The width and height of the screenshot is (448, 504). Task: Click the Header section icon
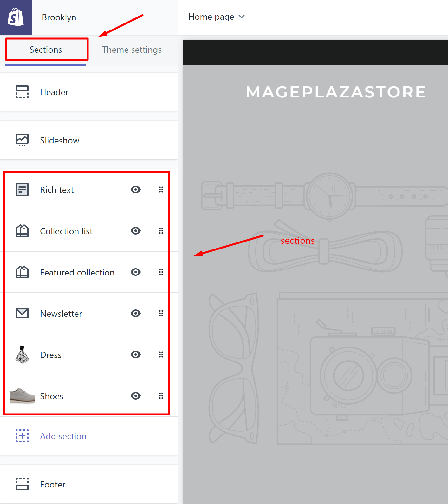[x=22, y=92]
